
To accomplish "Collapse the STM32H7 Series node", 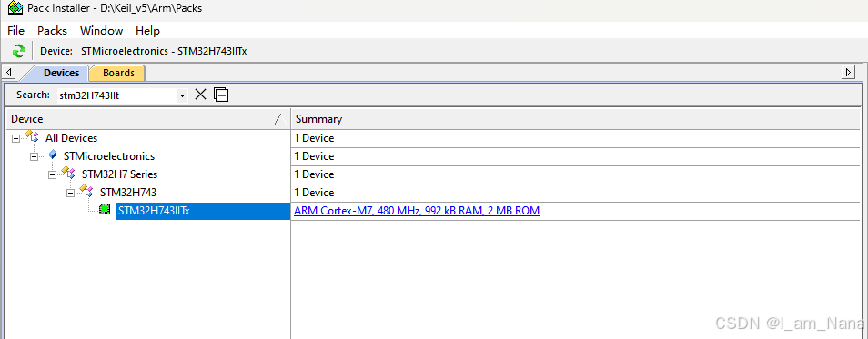I will pos(52,174).
